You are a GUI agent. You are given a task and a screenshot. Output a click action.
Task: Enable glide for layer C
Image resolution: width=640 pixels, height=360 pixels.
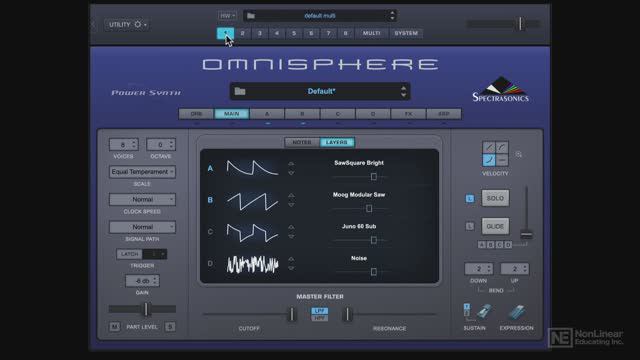[x=499, y=245]
